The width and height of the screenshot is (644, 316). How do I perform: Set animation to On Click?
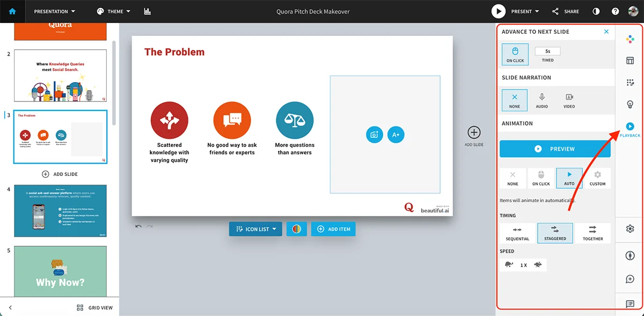[541, 178]
